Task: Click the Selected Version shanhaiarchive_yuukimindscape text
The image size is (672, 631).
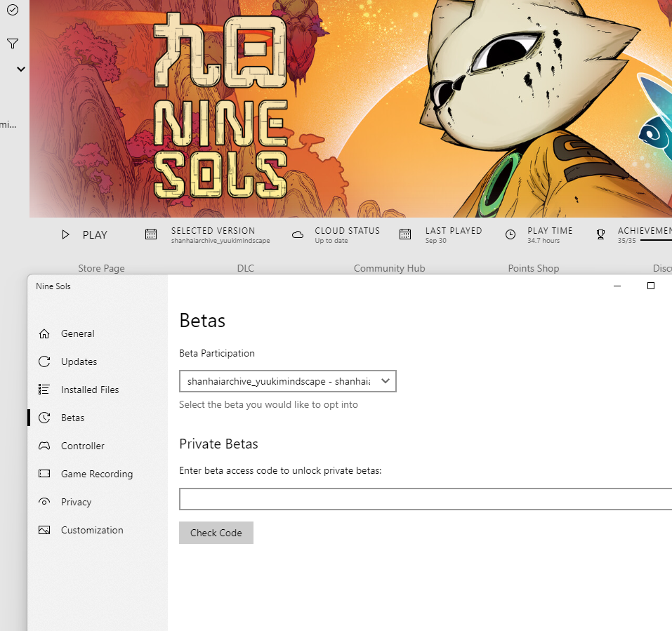Action: (220, 241)
